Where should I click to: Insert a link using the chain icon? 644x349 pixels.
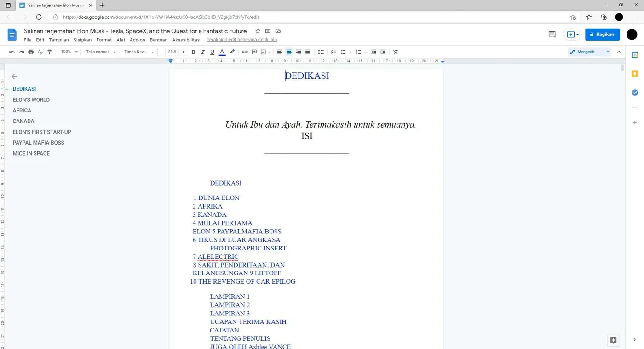pos(245,52)
